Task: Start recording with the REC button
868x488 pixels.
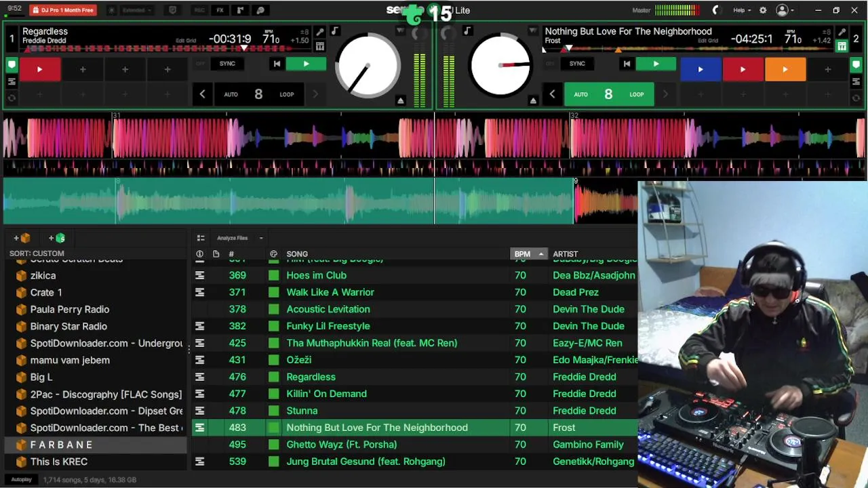Action: pos(199,10)
